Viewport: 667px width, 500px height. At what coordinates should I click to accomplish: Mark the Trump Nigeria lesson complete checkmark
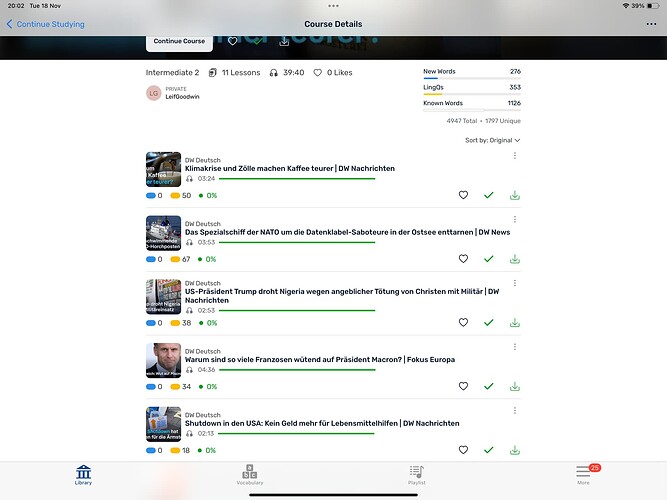(x=488, y=323)
